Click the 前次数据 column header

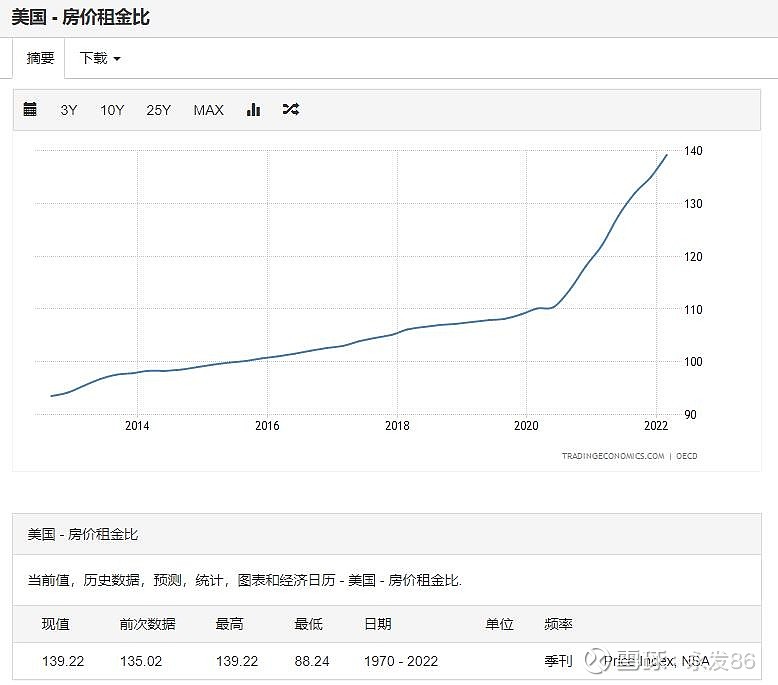pos(147,624)
